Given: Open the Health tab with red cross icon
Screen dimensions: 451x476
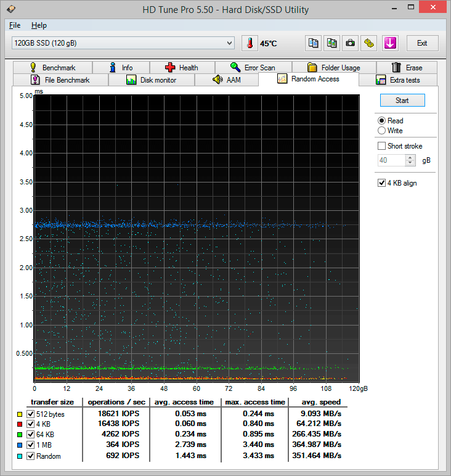Looking at the screenshot, I should (x=181, y=68).
